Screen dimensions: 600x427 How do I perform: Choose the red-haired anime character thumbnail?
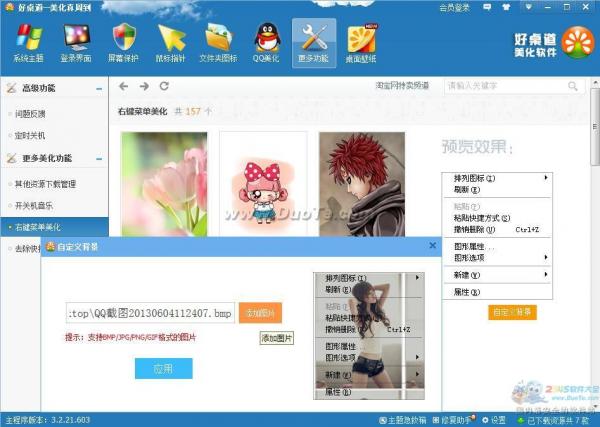pyautogui.click(x=362, y=184)
